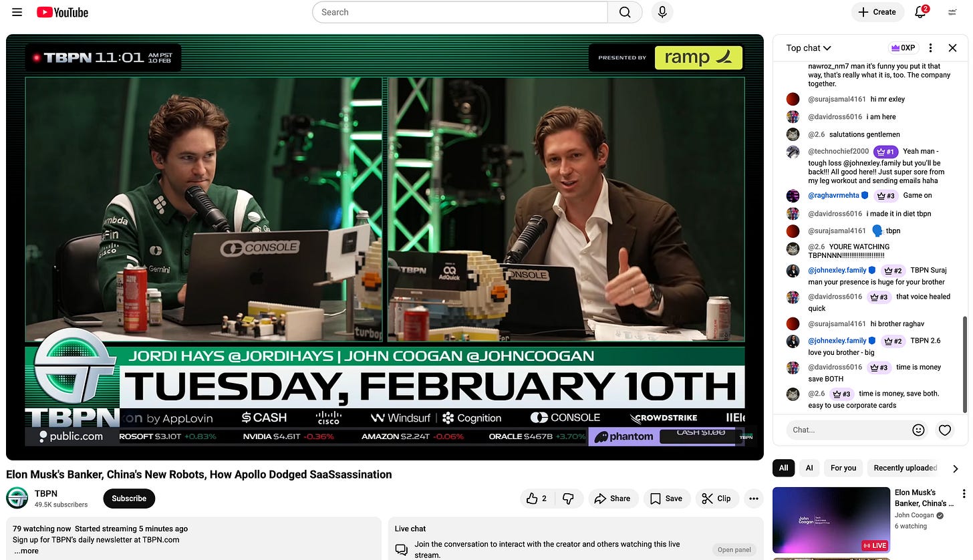Click the #1 crown badge in chat
The height and width of the screenshot is (560, 973).
pyautogui.click(x=885, y=152)
